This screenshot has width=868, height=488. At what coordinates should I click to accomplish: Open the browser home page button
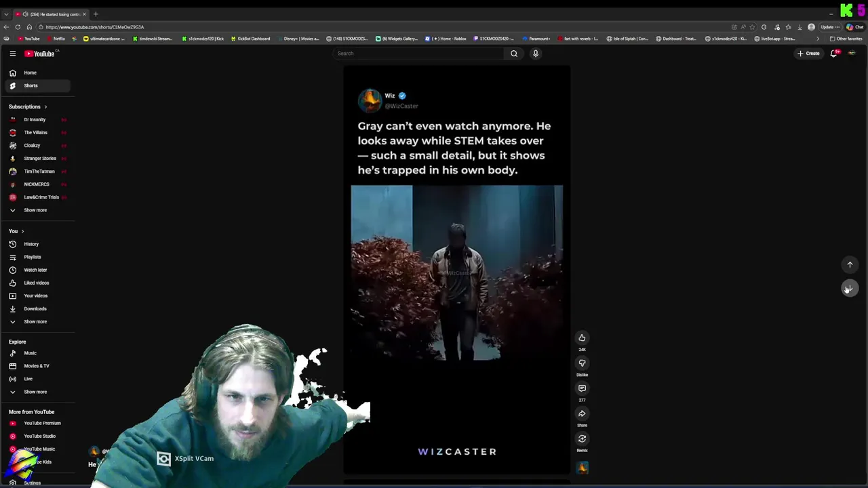point(29,27)
